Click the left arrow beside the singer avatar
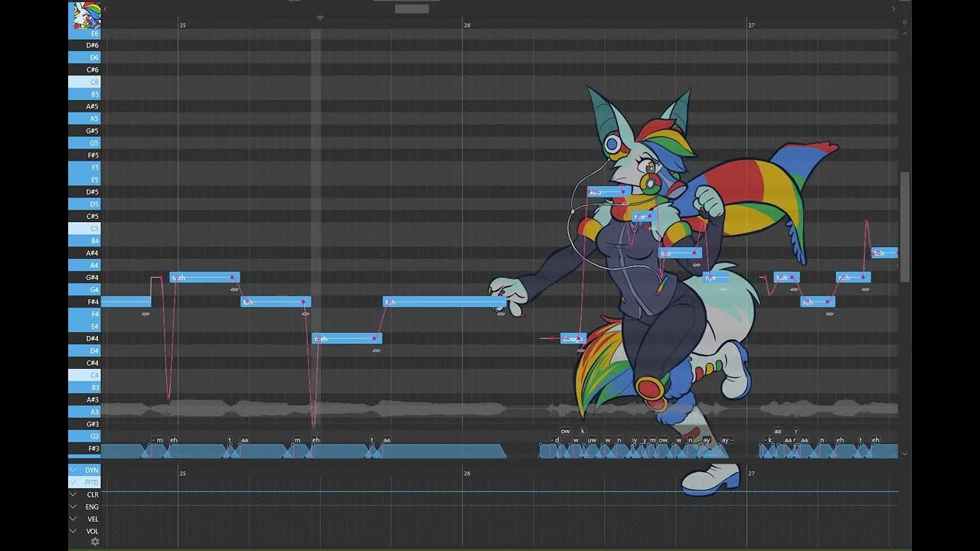This screenshot has height=551, width=980. point(104,8)
